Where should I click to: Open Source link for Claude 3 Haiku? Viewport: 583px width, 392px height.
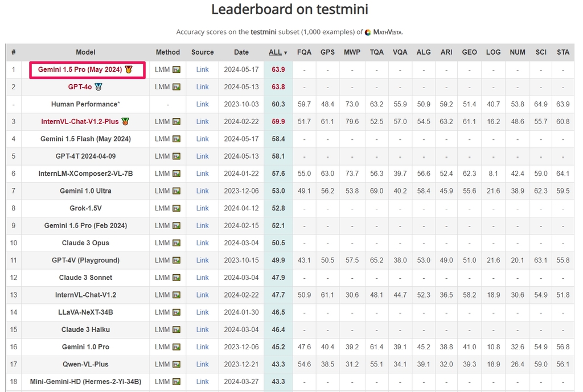coord(202,329)
